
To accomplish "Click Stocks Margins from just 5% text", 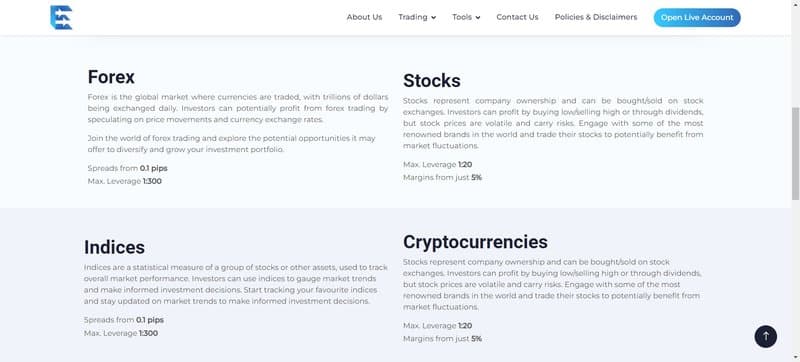I will 442,177.
